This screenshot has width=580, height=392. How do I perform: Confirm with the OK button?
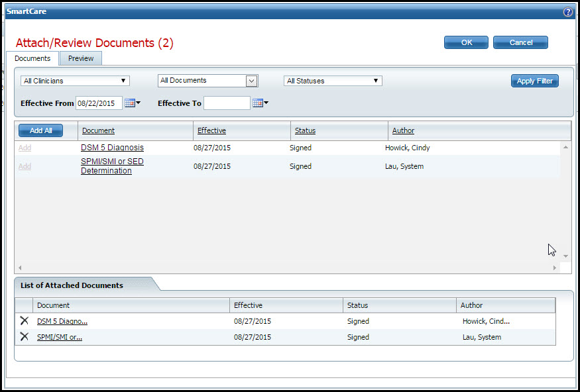[x=466, y=42]
